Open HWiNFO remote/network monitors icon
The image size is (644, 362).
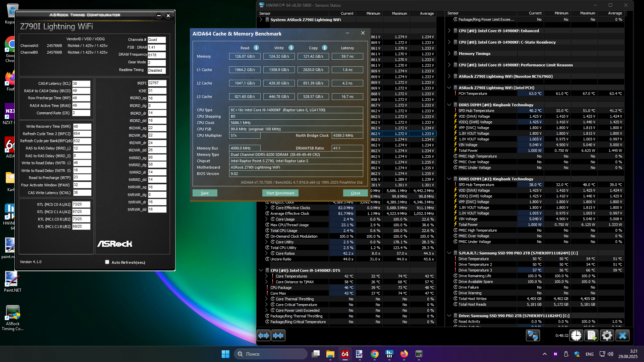[533, 336]
